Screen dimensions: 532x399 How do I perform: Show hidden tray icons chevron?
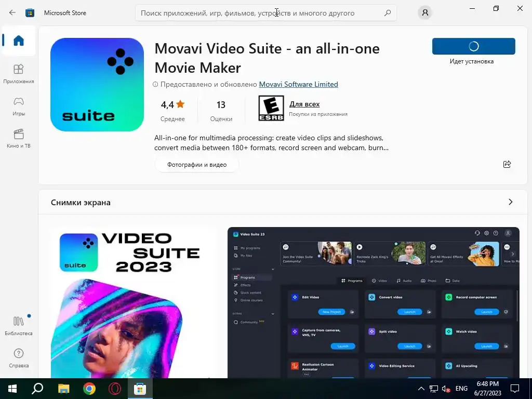[x=421, y=389]
